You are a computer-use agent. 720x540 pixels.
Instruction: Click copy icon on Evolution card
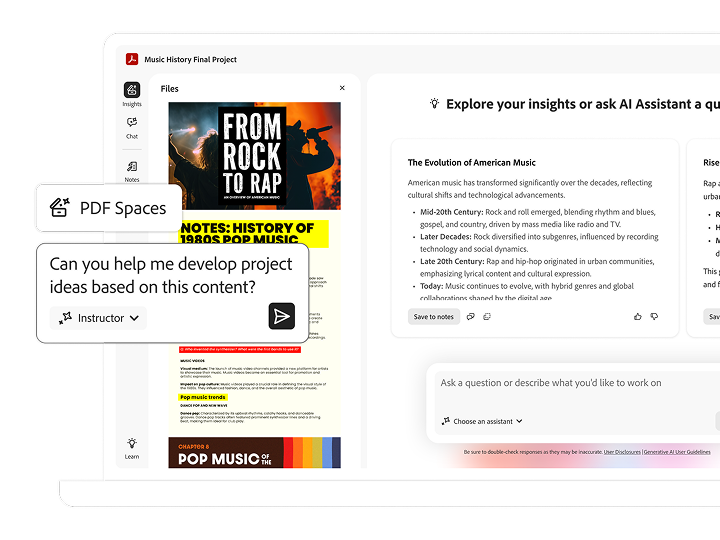point(487,316)
